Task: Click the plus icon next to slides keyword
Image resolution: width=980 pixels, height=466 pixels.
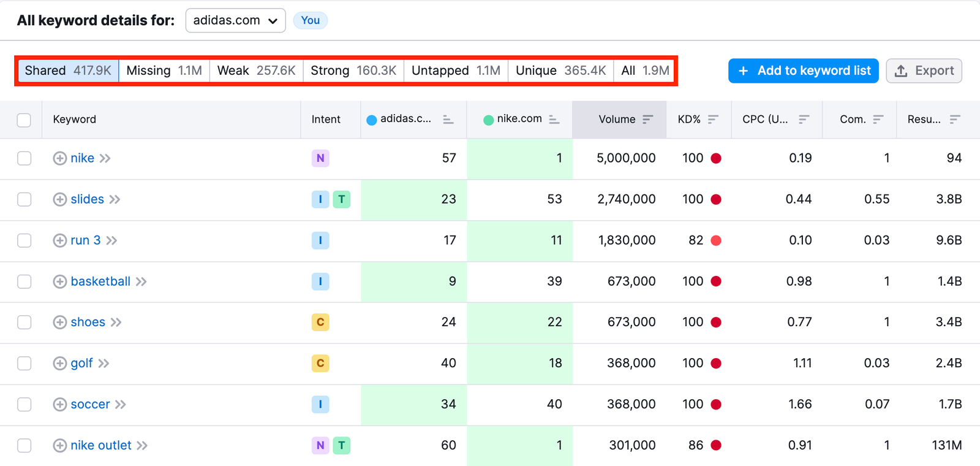Action: (59, 199)
